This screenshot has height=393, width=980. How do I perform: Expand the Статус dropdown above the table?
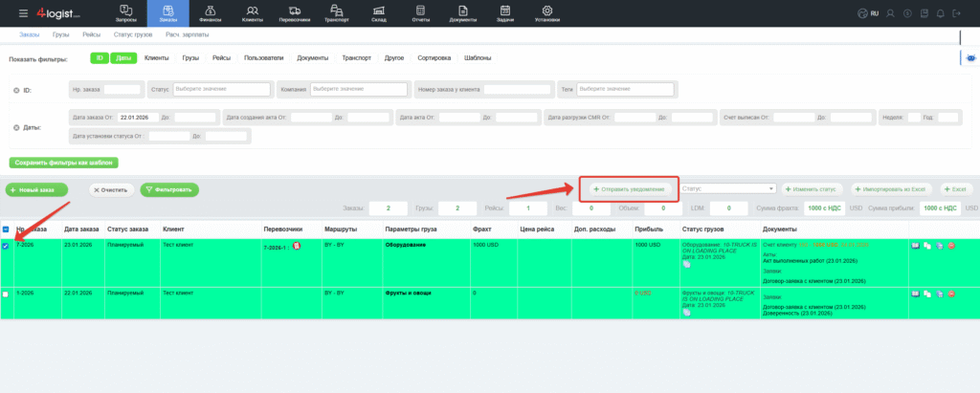(727, 189)
